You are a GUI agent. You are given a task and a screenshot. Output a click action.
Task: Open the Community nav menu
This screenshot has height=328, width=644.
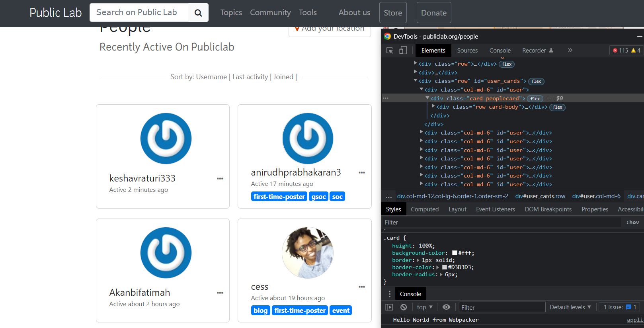tap(270, 13)
